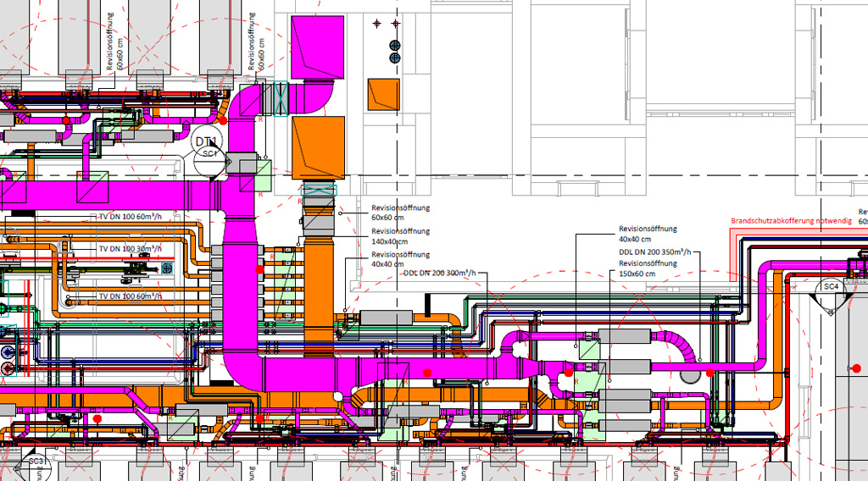Click the small orange unit at top
868x481 pixels.
pos(382,94)
